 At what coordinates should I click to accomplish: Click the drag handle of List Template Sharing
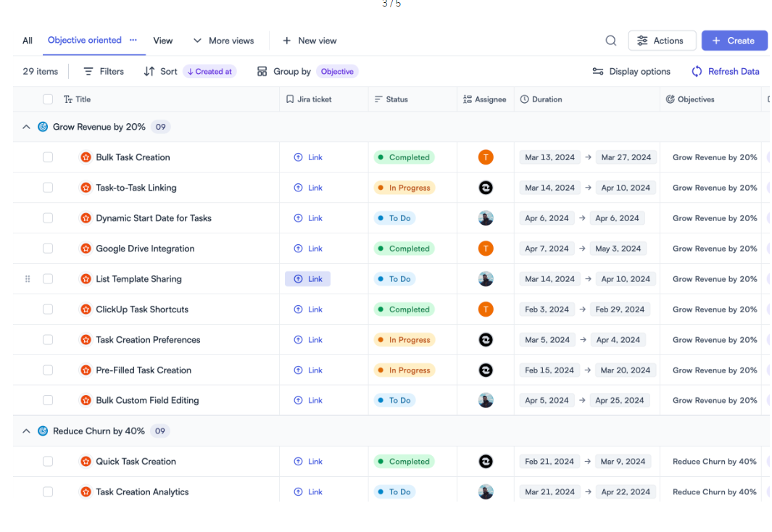coord(28,279)
